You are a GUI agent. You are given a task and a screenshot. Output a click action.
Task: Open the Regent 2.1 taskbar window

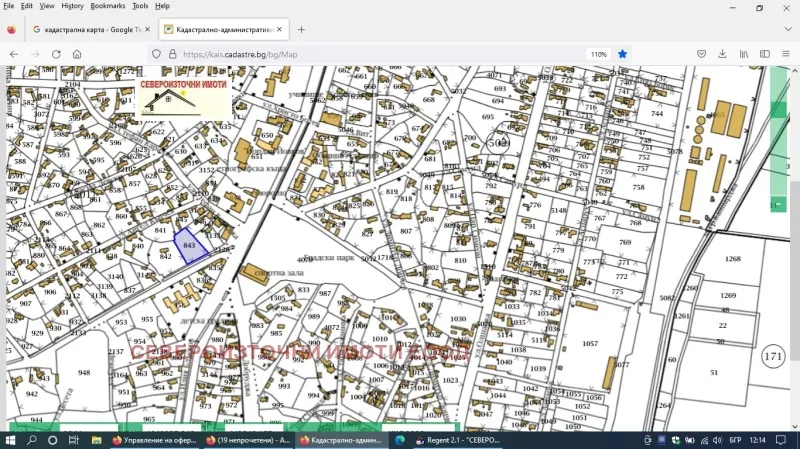tap(460, 440)
